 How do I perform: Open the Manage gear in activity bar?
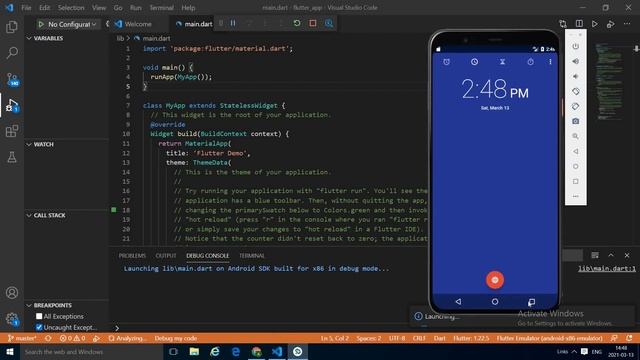click(x=12, y=319)
